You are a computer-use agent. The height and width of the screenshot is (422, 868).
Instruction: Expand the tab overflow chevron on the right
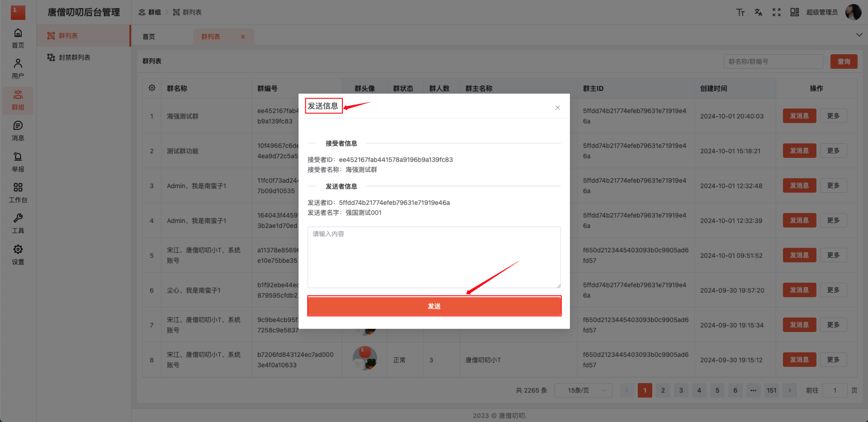click(859, 34)
